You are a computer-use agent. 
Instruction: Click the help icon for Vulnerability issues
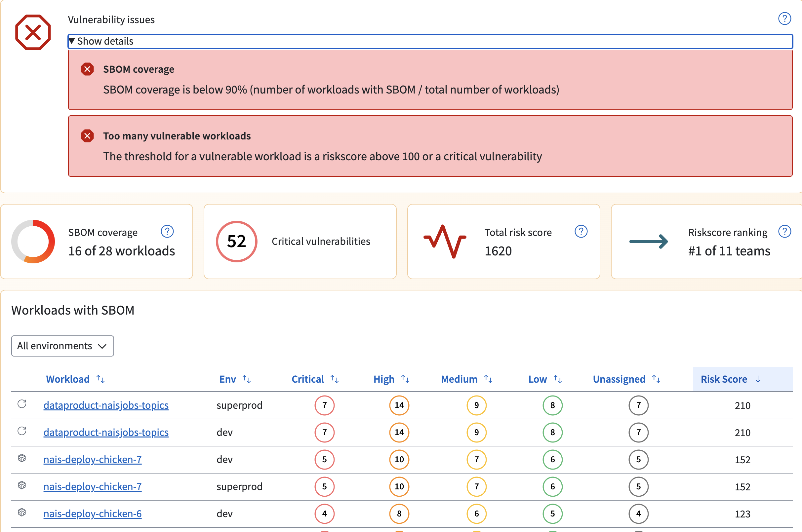click(x=784, y=19)
